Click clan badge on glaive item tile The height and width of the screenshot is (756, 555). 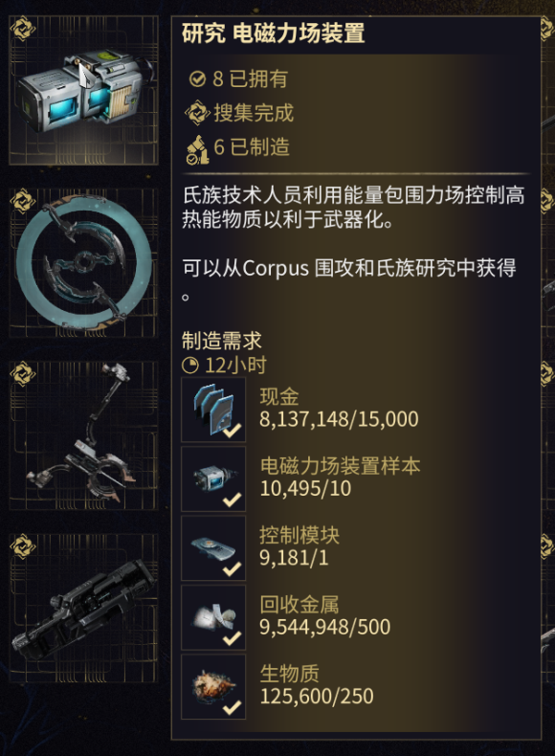click(23, 201)
